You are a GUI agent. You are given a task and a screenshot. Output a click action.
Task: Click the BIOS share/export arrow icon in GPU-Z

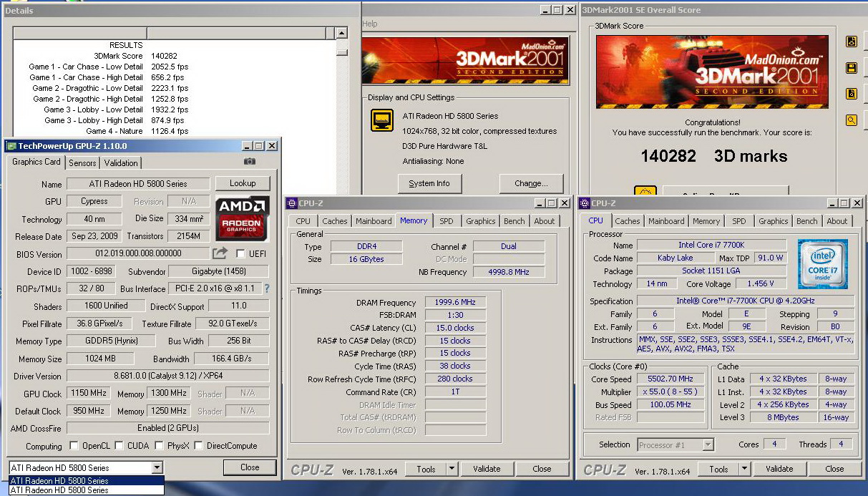(x=220, y=253)
